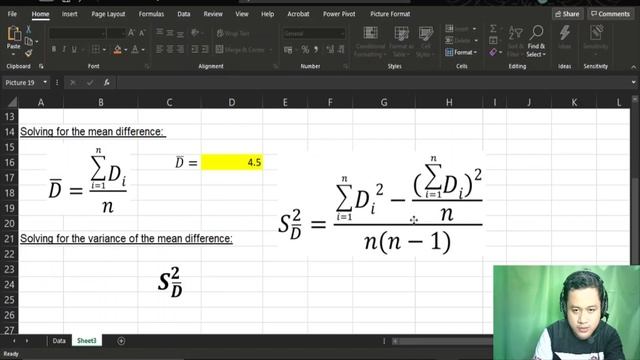The width and height of the screenshot is (640, 360).
Task: Open the Fill Color dropdown arrow
Action: point(125,50)
